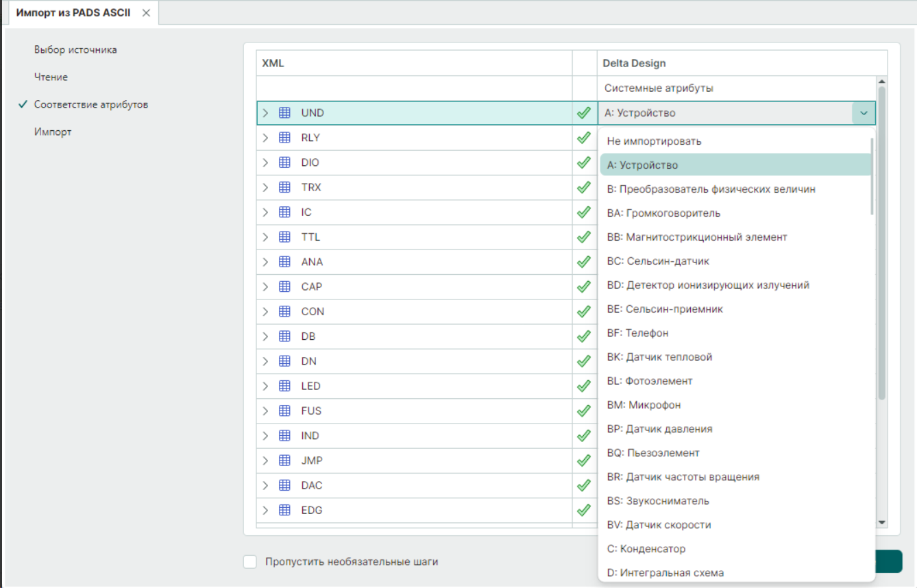The height and width of the screenshot is (588, 917).
Task: Click the green checkmark in JMP row
Action: (x=584, y=461)
